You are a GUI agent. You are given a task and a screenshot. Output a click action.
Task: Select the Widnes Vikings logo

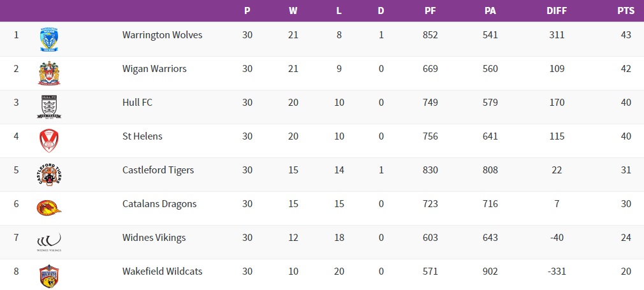point(49,242)
